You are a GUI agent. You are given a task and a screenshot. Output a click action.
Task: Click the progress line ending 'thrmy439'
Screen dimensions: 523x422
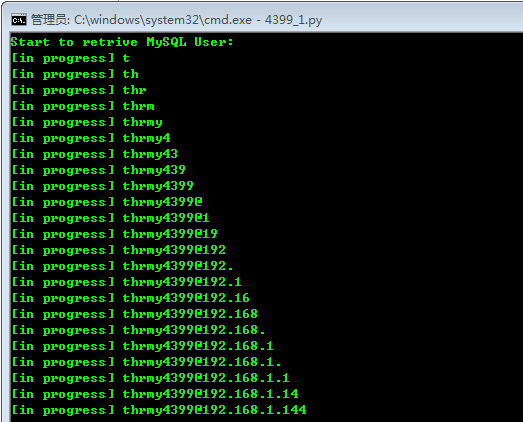click(x=98, y=170)
